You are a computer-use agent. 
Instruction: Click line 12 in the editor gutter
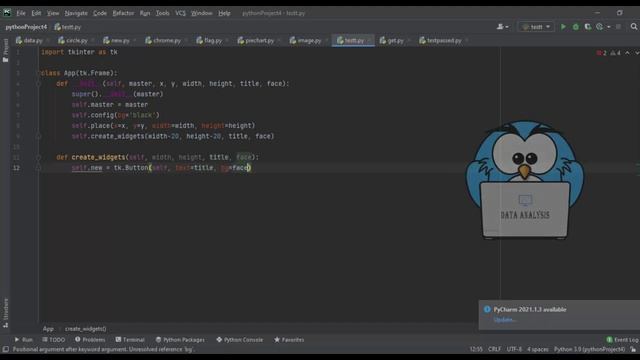[x=16, y=168]
